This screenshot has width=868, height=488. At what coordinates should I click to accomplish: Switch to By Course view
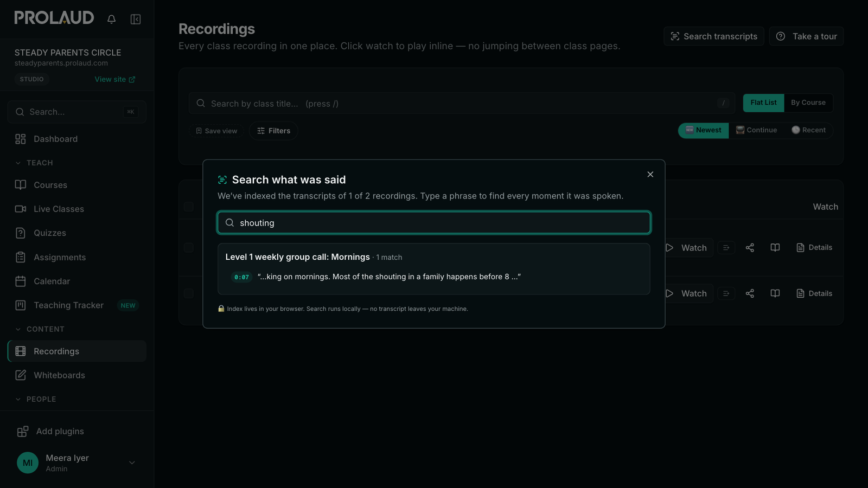click(x=808, y=102)
